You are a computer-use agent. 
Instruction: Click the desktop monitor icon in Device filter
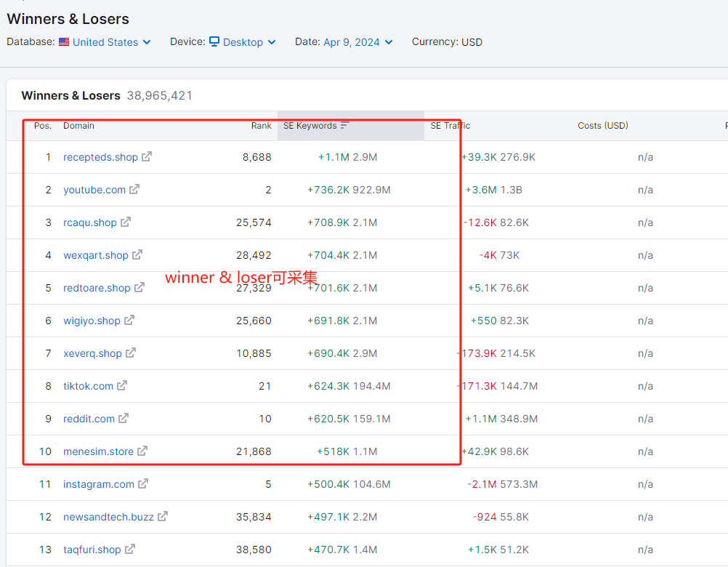214,41
